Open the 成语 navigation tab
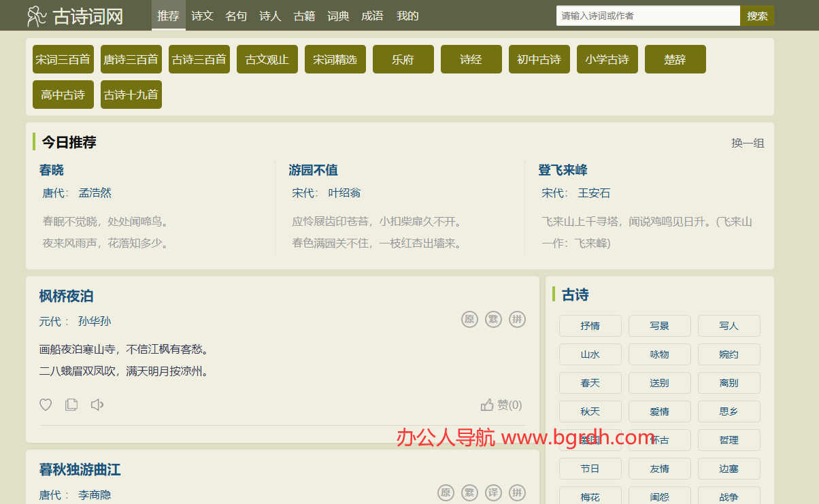819x504 pixels. coord(372,16)
